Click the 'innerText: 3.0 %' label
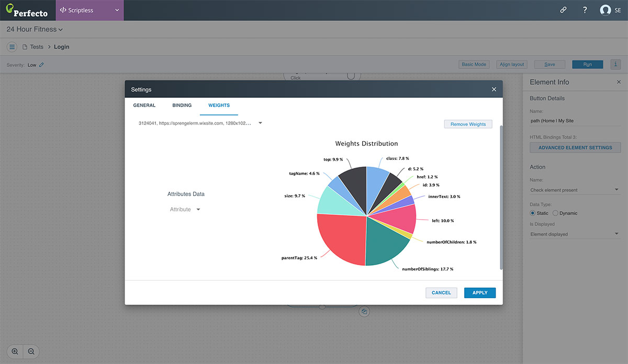The height and width of the screenshot is (364, 628). pyautogui.click(x=444, y=197)
